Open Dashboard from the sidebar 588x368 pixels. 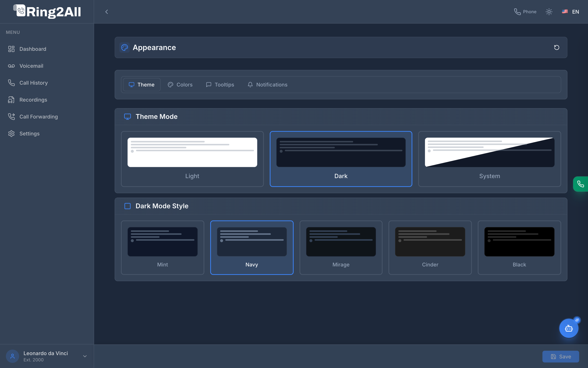click(x=47, y=49)
